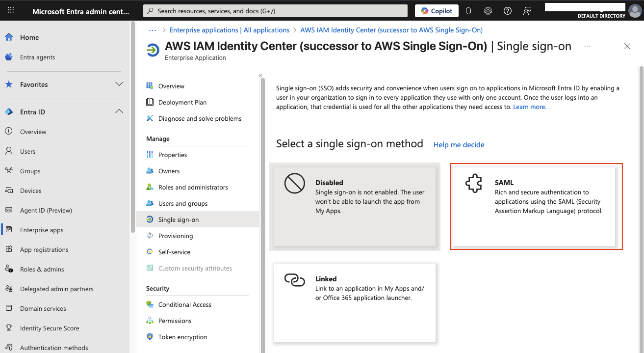The width and height of the screenshot is (644, 353).
Task: Open the settings gear in the top bar
Action: tap(488, 10)
